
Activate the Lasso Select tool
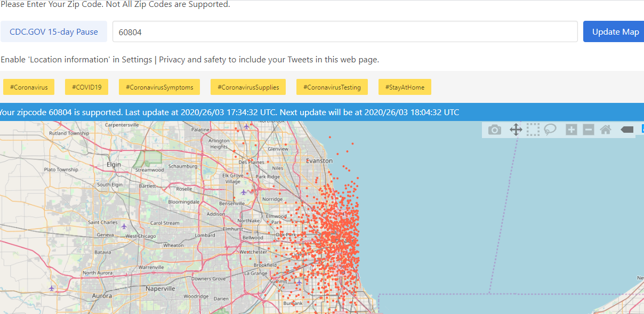(x=550, y=130)
